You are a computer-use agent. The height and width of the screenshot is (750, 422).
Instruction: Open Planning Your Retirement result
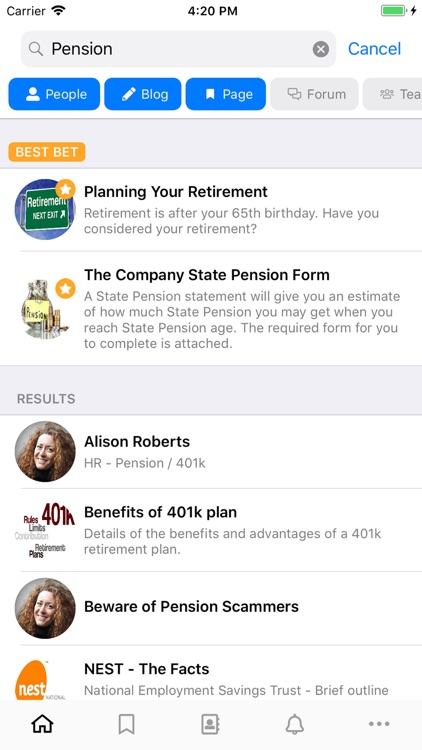pyautogui.click(x=211, y=210)
